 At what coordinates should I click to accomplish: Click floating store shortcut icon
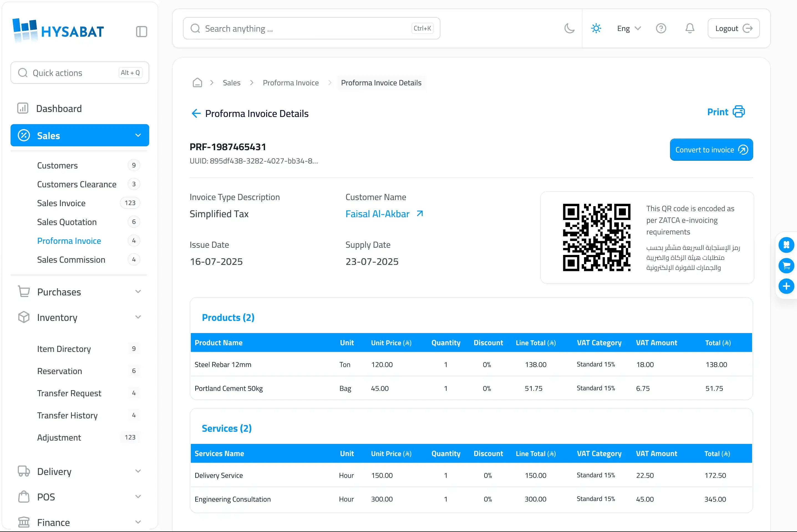click(x=786, y=245)
